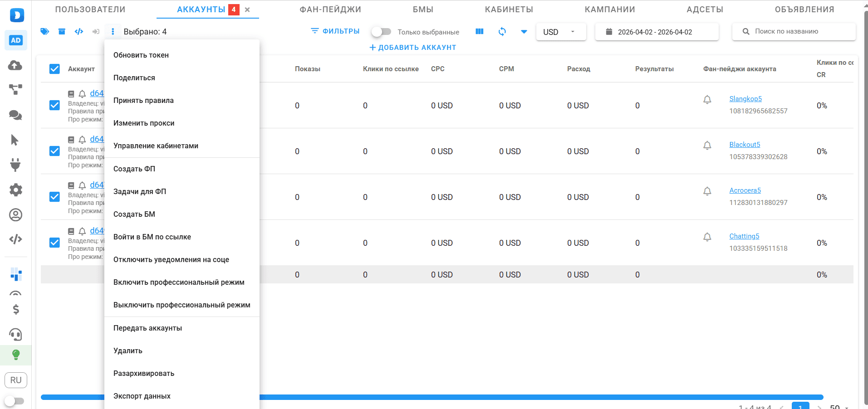Click ДОБАВИТЬ АККАУНТ button
The image size is (868, 409).
[x=412, y=48]
